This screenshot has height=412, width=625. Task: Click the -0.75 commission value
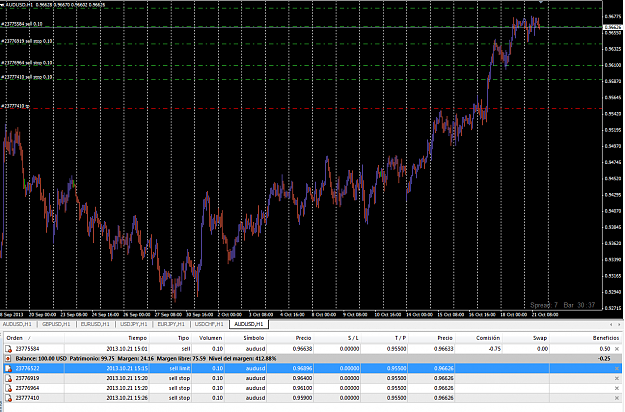click(x=494, y=349)
